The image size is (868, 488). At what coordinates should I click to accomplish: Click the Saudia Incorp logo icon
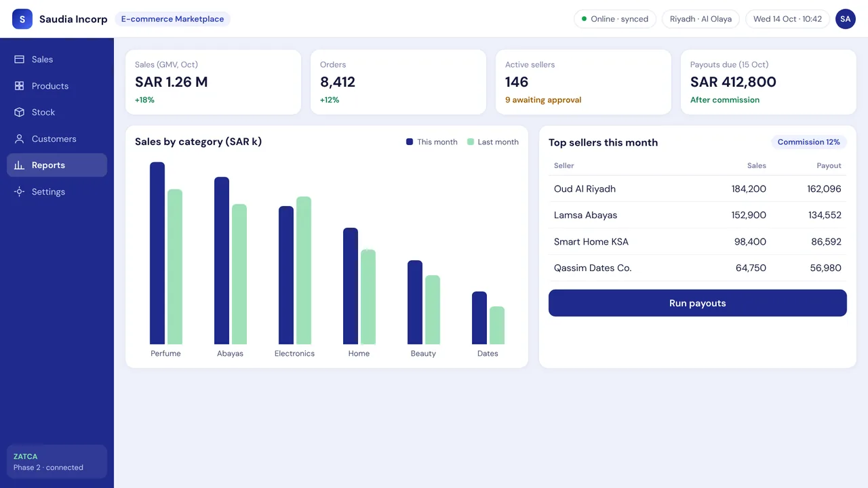22,19
